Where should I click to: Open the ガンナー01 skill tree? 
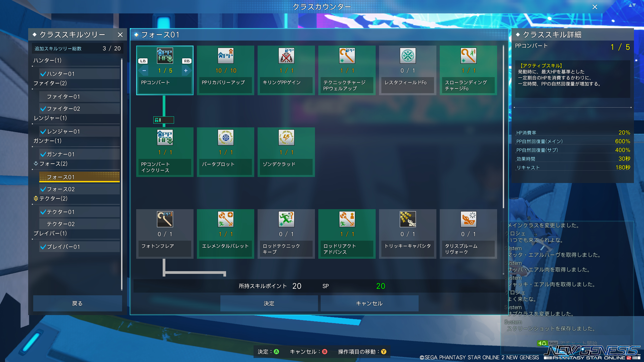[x=79, y=154]
